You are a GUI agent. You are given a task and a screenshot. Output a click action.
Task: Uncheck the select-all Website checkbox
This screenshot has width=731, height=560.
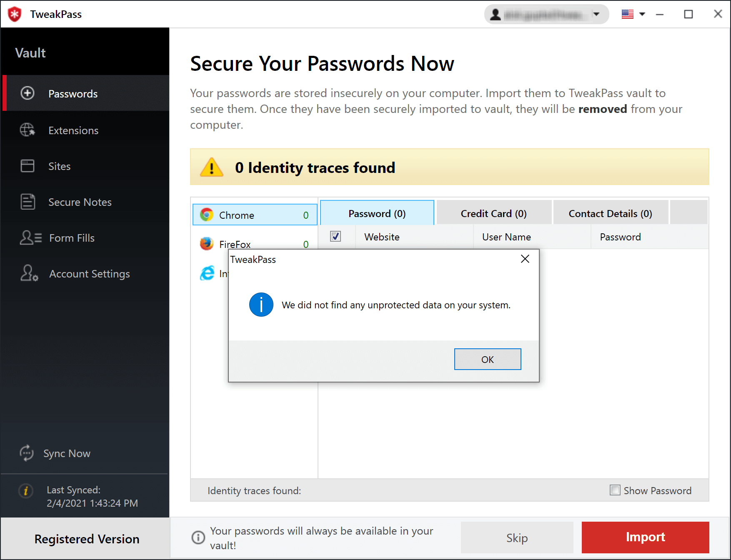tap(336, 236)
